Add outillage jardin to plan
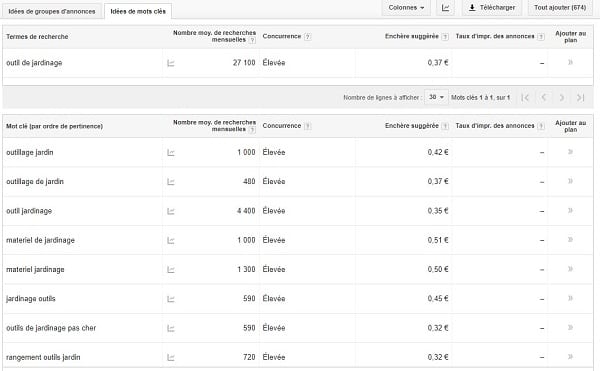Viewport: 600px width, 371px height. coord(570,152)
